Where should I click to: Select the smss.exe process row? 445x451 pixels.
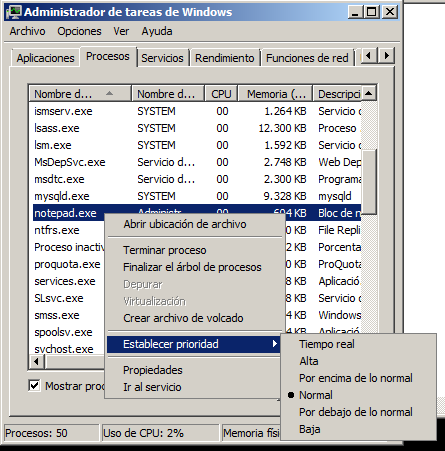coord(68,315)
